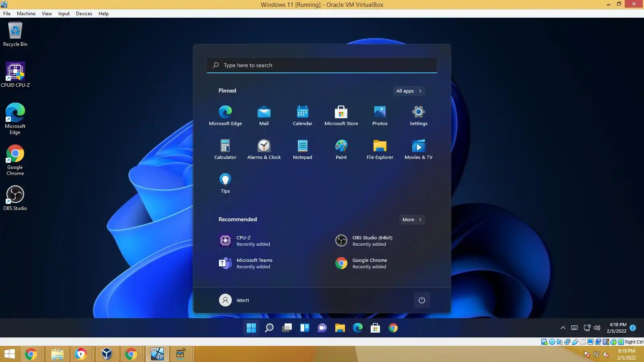The width and height of the screenshot is (644, 362).
Task: Open File Explorer on the Windows 11 taskbar
Action: 340,328
